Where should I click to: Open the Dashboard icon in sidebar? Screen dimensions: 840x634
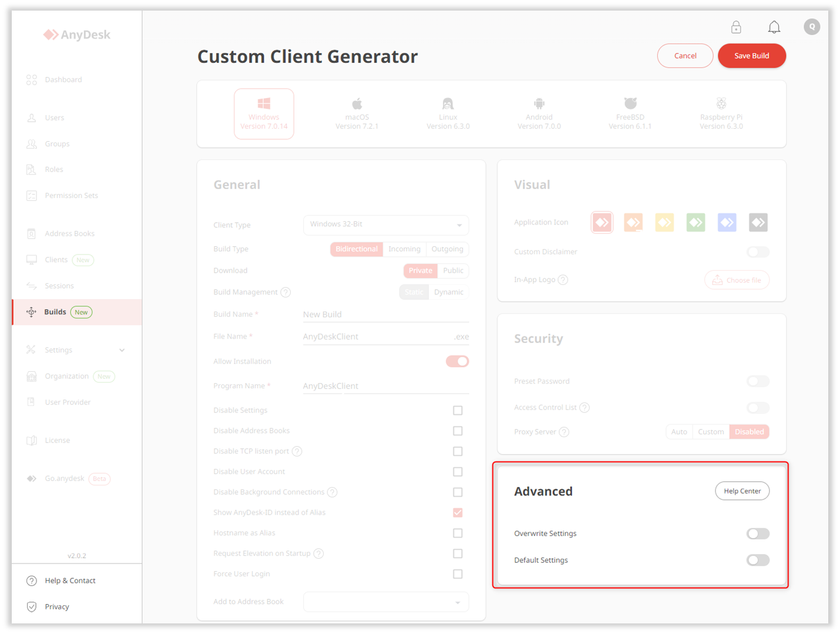32,79
